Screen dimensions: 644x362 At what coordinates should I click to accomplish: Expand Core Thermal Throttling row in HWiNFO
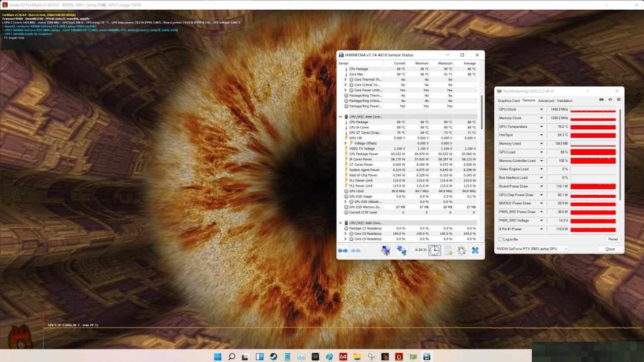coord(346,80)
